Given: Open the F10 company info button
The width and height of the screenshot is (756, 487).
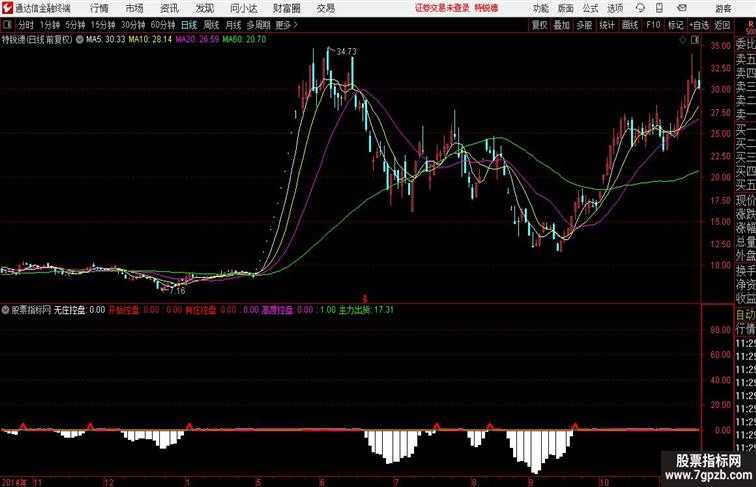Looking at the screenshot, I should point(653,25).
